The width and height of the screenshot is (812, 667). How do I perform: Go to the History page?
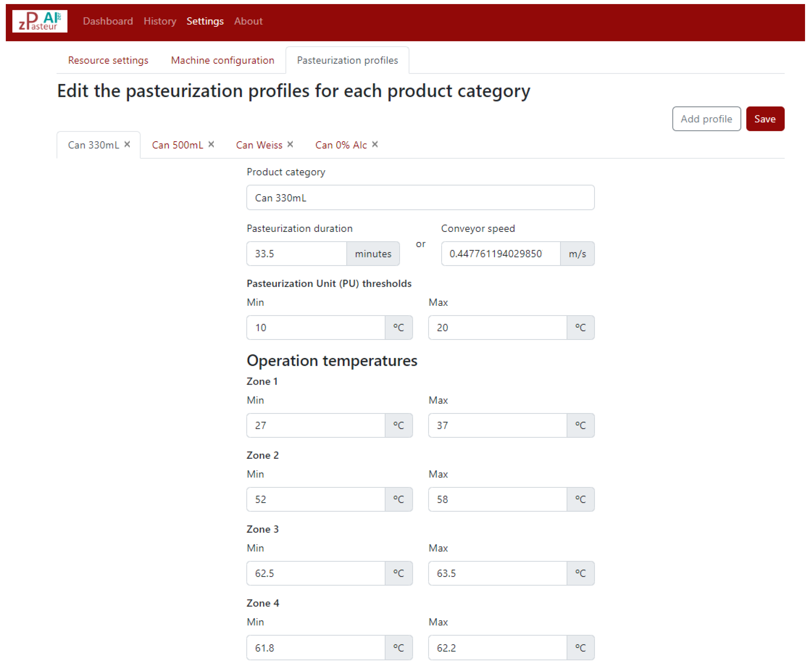[160, 21]
